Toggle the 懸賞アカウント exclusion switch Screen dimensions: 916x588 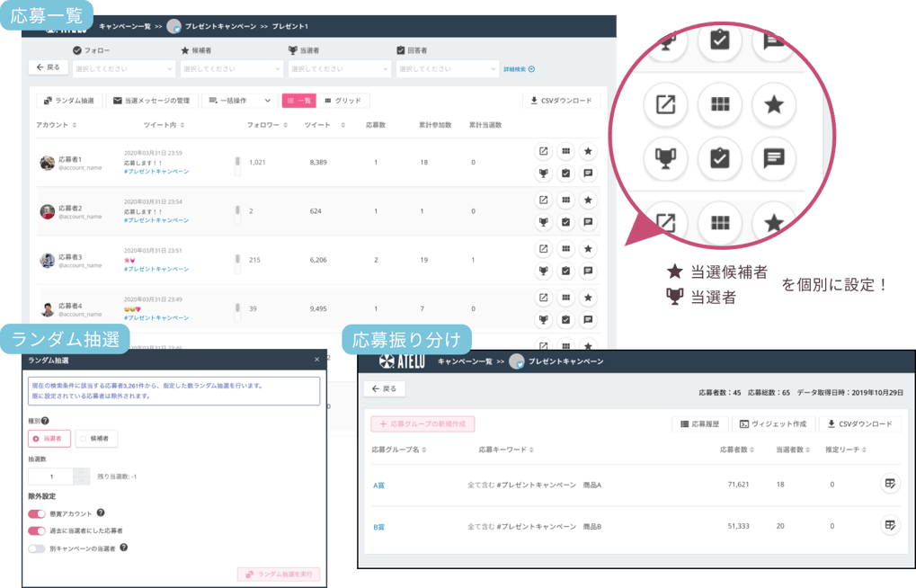point(36,513)
